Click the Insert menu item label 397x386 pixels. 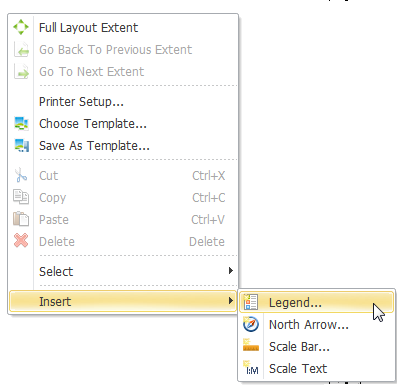(55, 301)
